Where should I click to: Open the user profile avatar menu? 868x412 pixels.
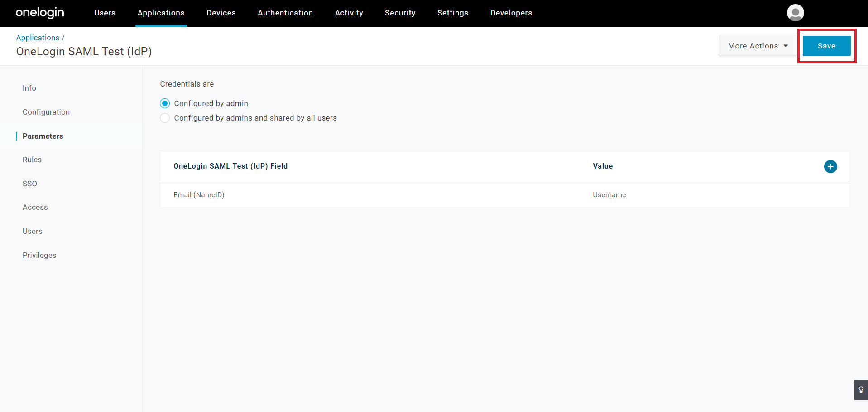click(x=795, y=13)
